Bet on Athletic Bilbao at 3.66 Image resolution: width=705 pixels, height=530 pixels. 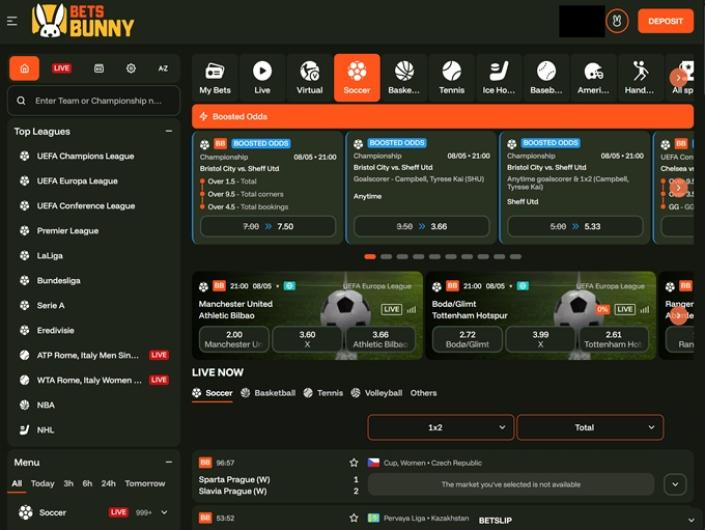point(380,339)
